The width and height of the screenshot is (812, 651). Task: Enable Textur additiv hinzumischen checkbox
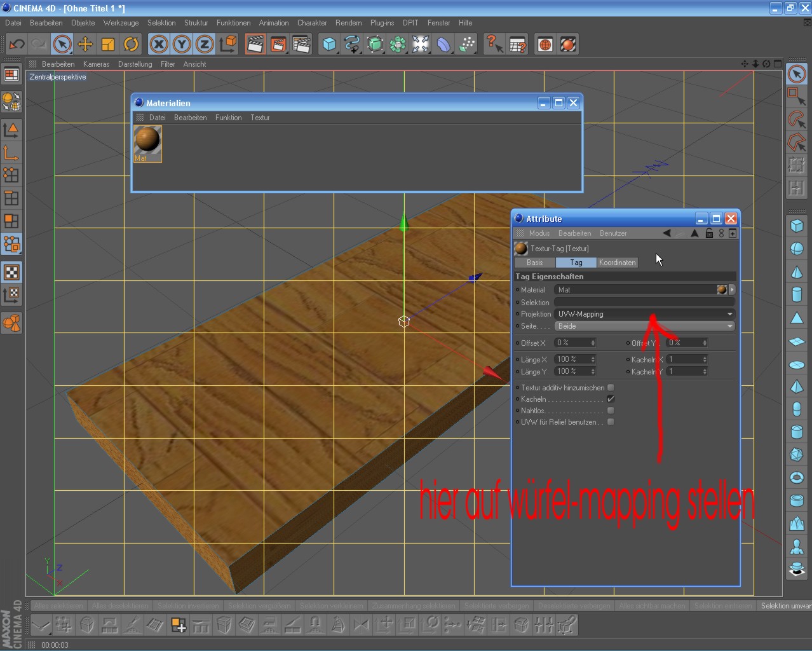pos(611,388)
